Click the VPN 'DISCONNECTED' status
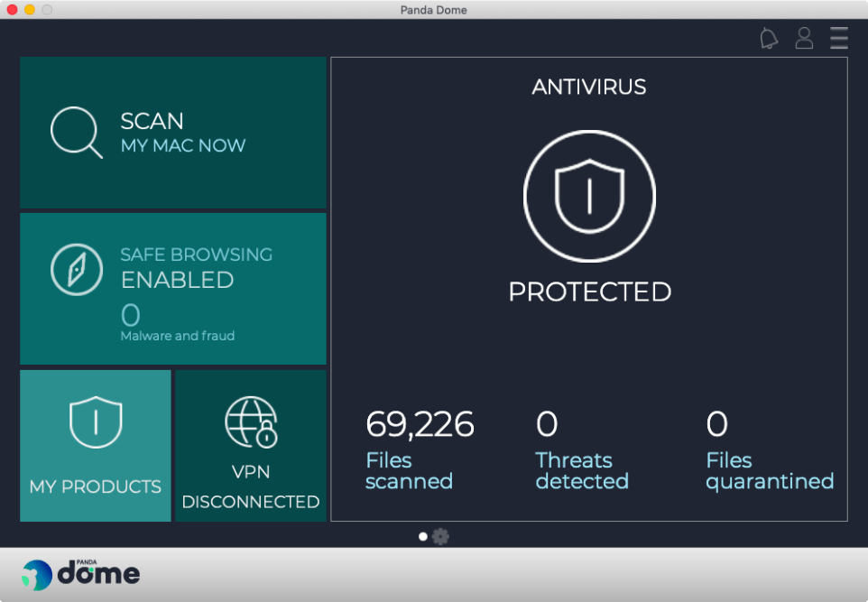Screen dimensions: 868x602 tap(251, 502)
